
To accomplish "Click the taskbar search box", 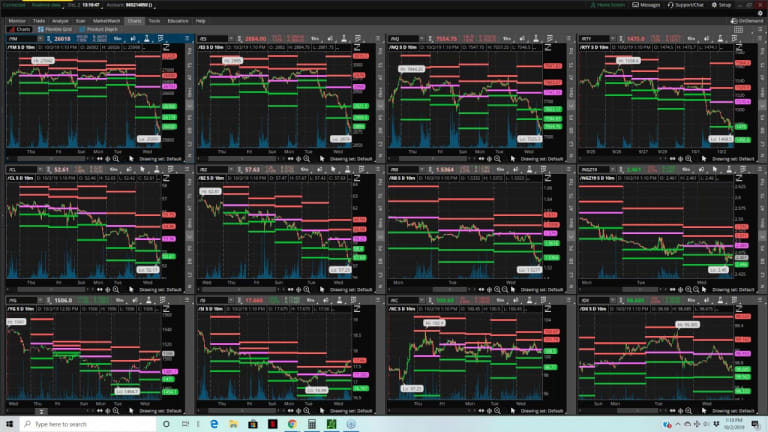I will [88, 424].
